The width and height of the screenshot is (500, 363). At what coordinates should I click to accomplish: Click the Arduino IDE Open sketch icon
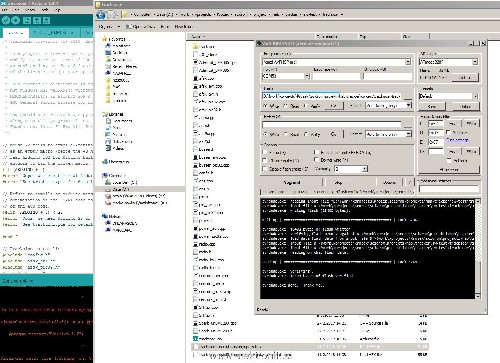pos(37,20)
